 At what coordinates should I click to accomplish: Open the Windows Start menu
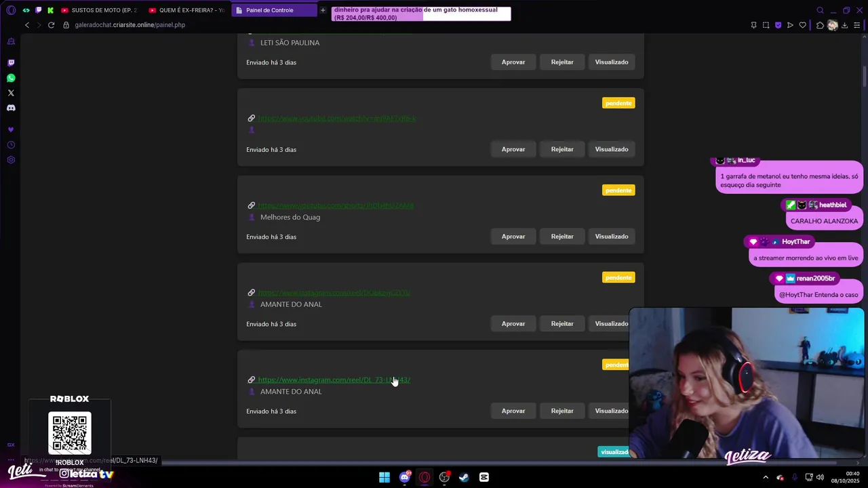click(x=384, y=477)
